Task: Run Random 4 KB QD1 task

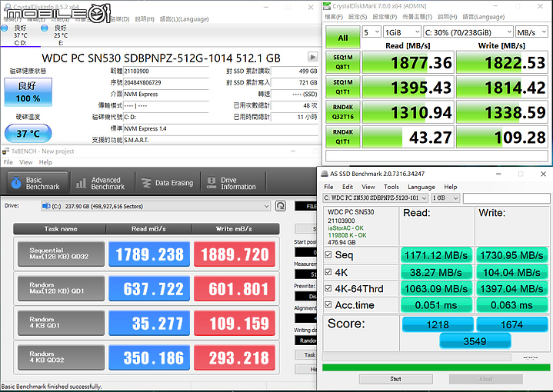Action: pos(61,323)
